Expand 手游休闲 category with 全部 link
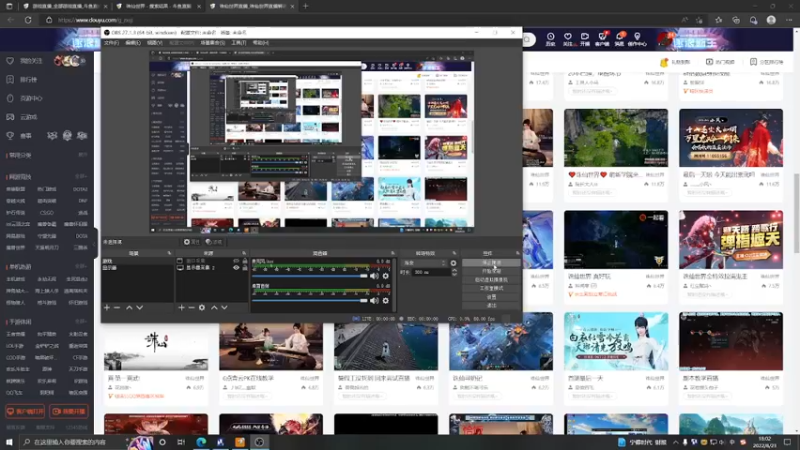800x450 pixels. 81,322
